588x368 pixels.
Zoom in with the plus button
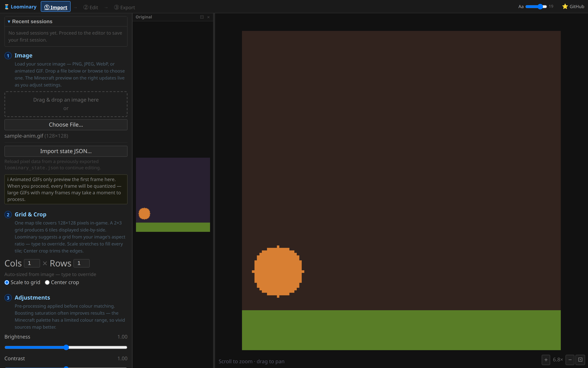tap(546, 360)
